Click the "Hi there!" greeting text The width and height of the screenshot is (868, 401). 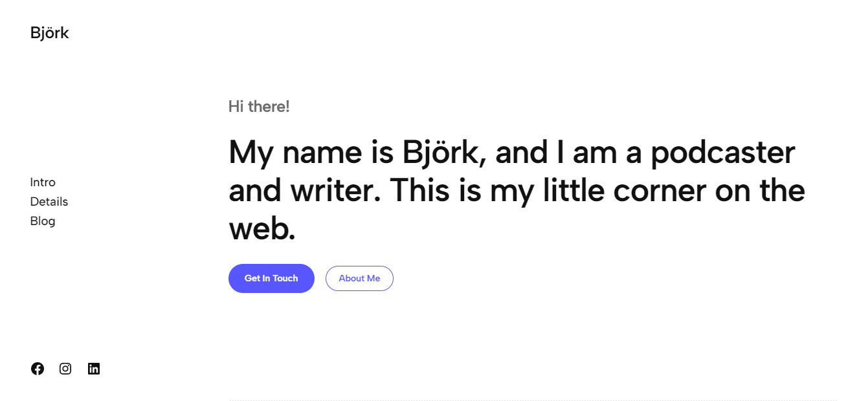coord(259,107)
